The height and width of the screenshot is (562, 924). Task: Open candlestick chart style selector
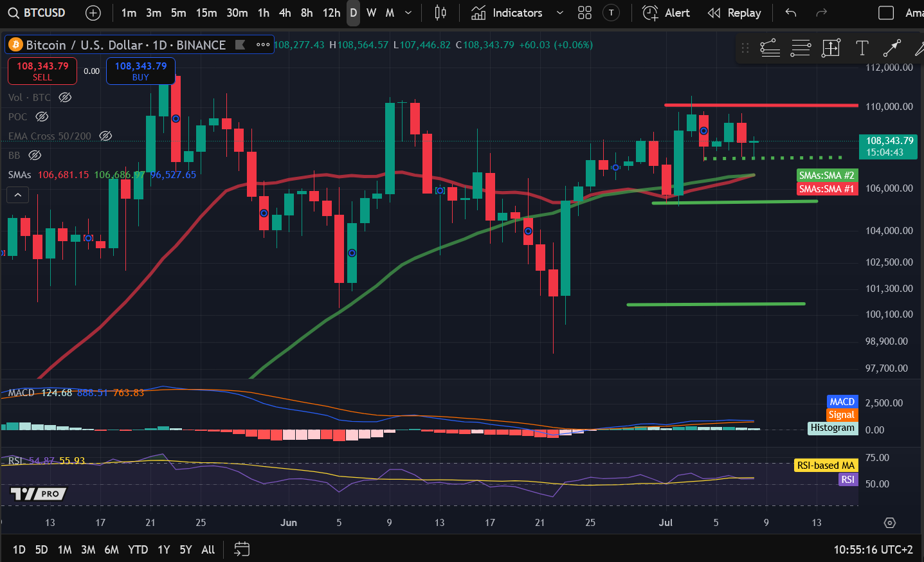(x=440, y=13)
